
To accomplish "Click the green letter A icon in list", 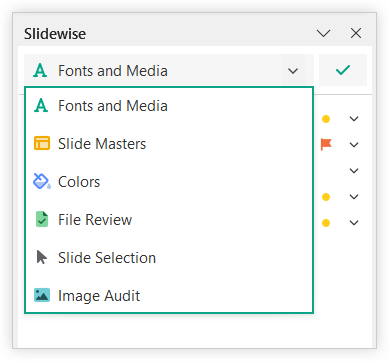I will point(41,106).
